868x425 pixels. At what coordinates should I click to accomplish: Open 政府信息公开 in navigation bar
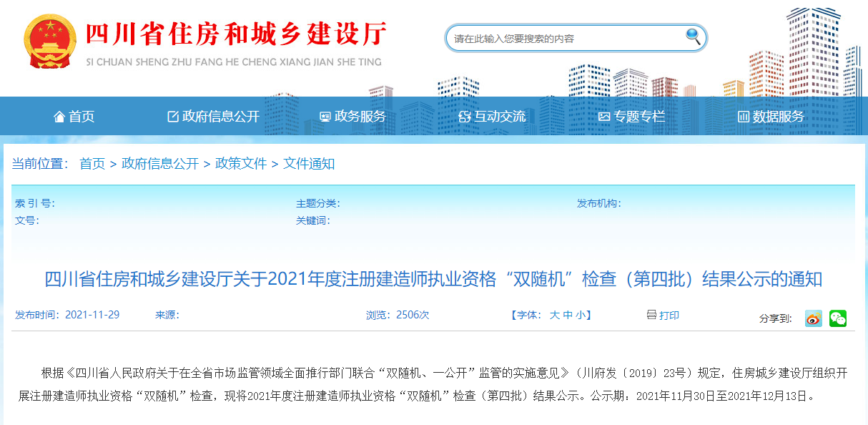pos(213,117)
